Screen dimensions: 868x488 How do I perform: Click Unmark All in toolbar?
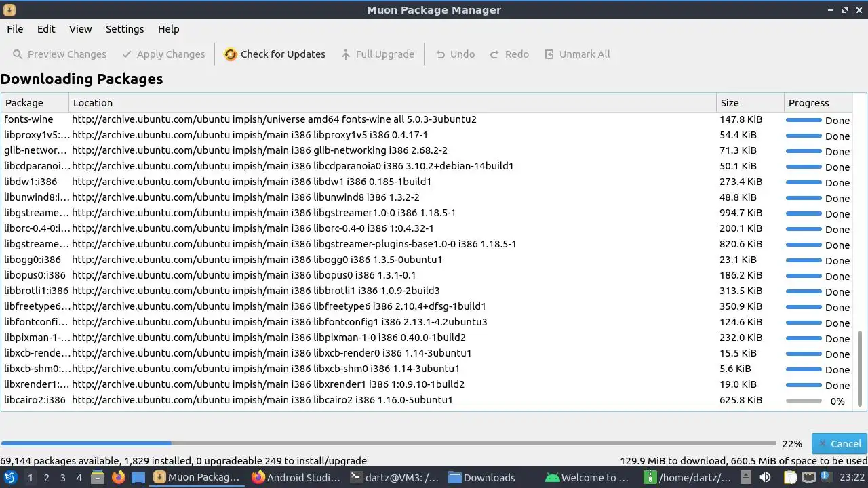pyautogui.click(x=577, y=54)
